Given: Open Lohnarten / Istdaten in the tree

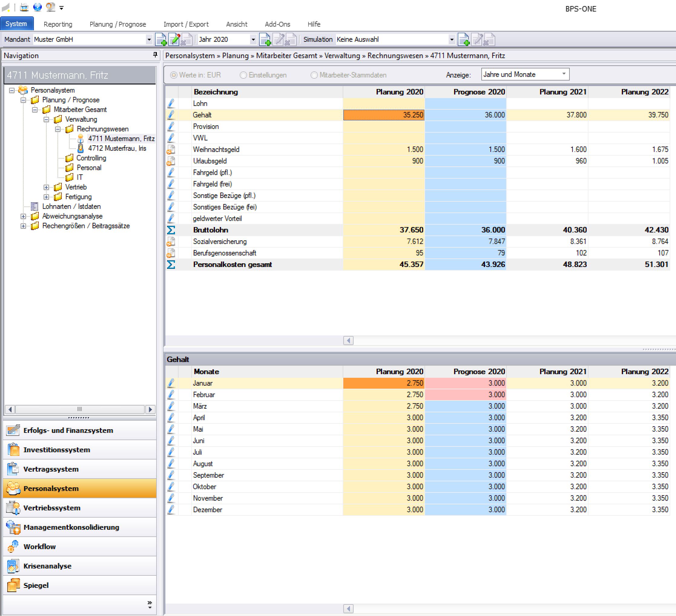Looking at the screenshot, I should pos(71,206).
